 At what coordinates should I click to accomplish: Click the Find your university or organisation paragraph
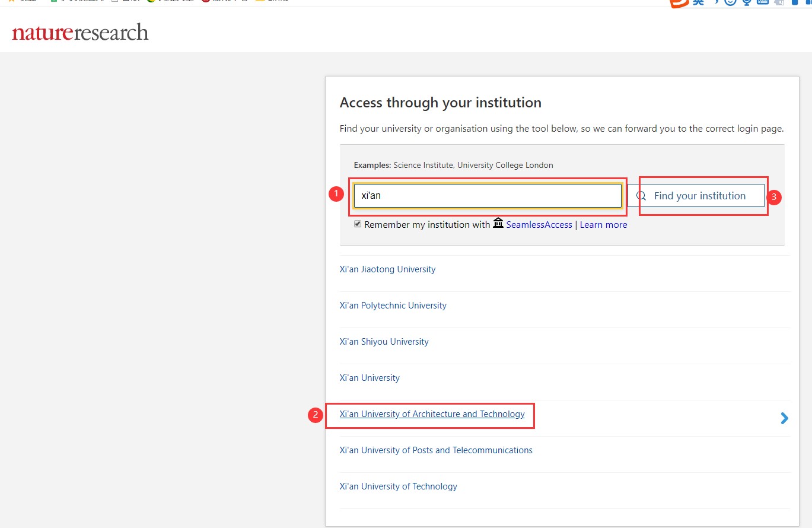(x=562, y=129)
